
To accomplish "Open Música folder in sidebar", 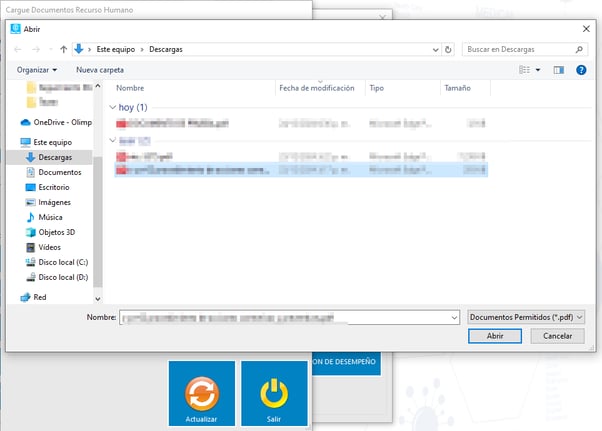I will [x=50, y=217].
